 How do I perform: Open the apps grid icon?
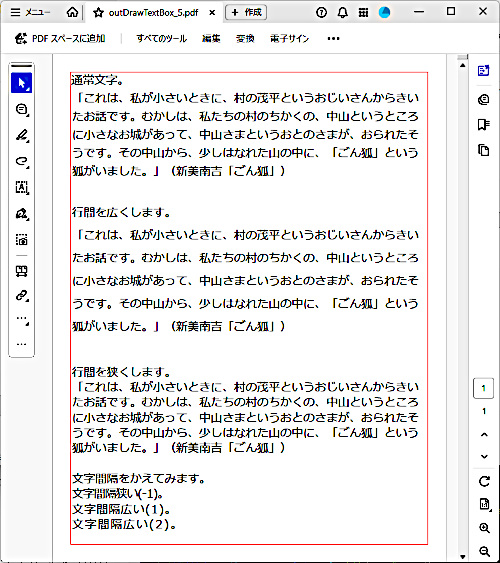click(363, 13)
